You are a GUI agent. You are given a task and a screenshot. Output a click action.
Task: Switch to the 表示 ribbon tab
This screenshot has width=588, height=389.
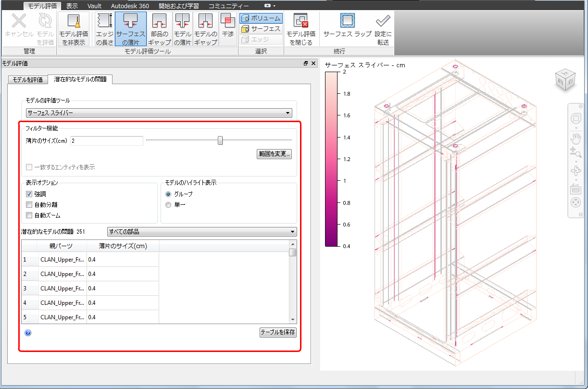72,6
